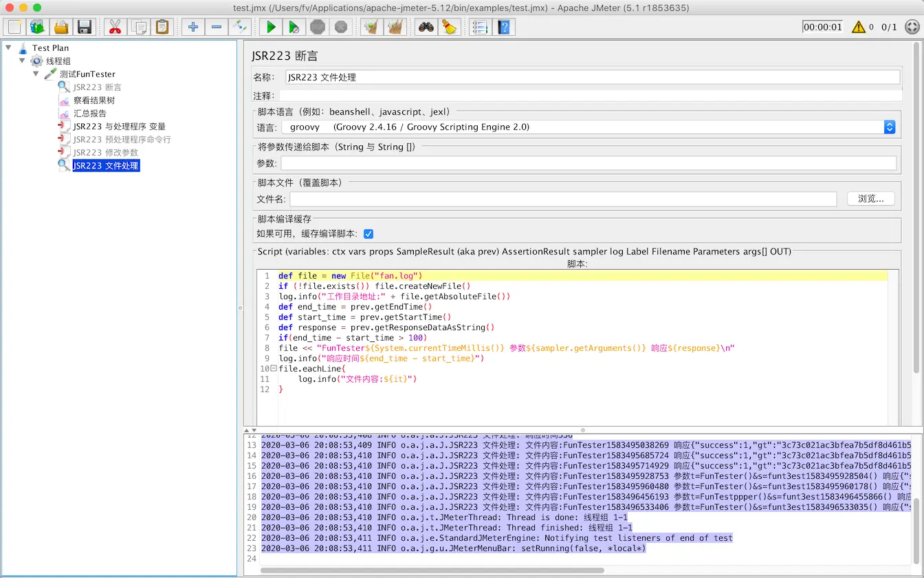Clear all results with double broom icon
The image size is (924, 578).
click(x=395, y=27)
